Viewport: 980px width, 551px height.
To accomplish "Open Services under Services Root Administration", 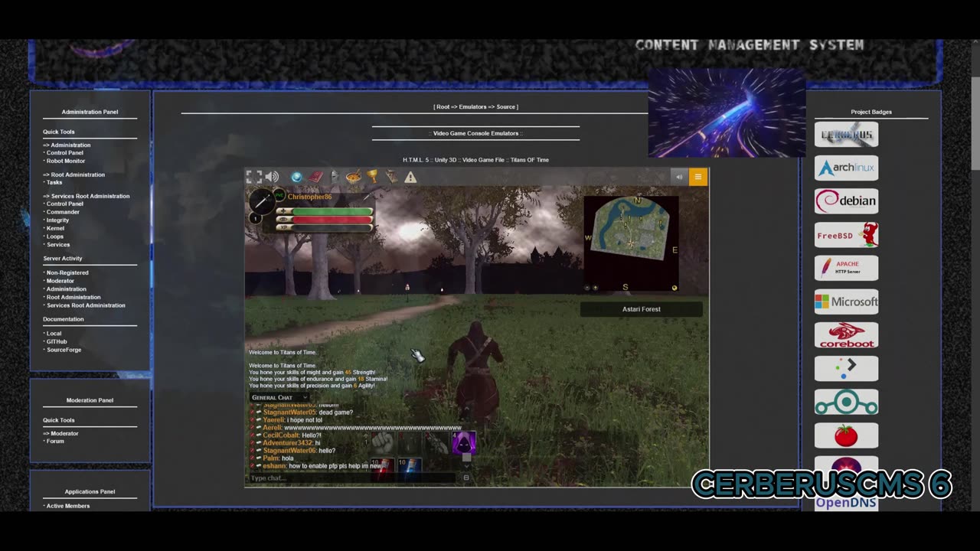I will tap(57, 245).
